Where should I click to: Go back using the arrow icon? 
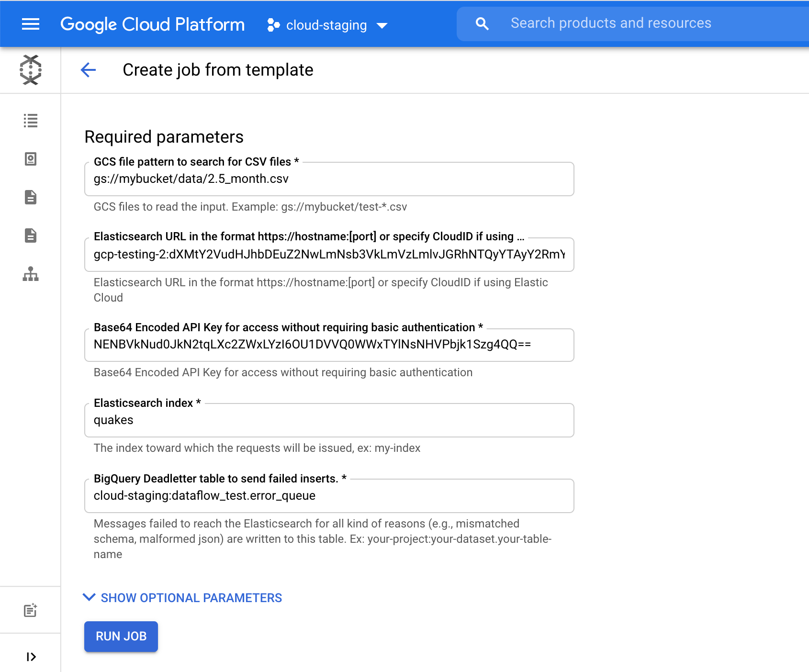(x=89, y=70)
